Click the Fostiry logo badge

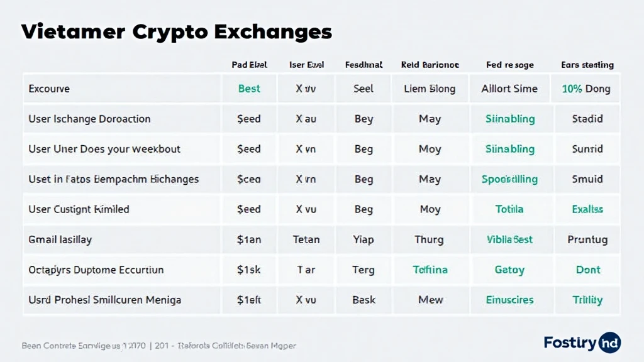pyautogui.click(x=582, y=343)
